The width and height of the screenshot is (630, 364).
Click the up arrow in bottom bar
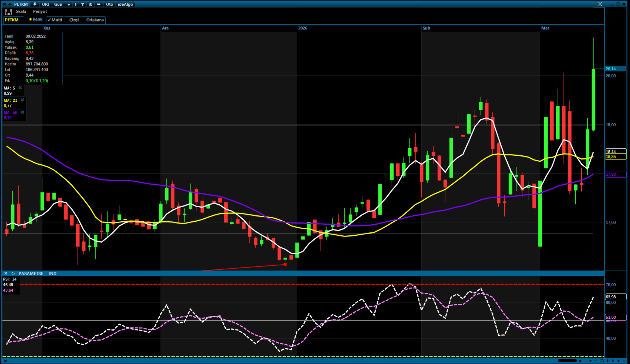coord(608,361)
